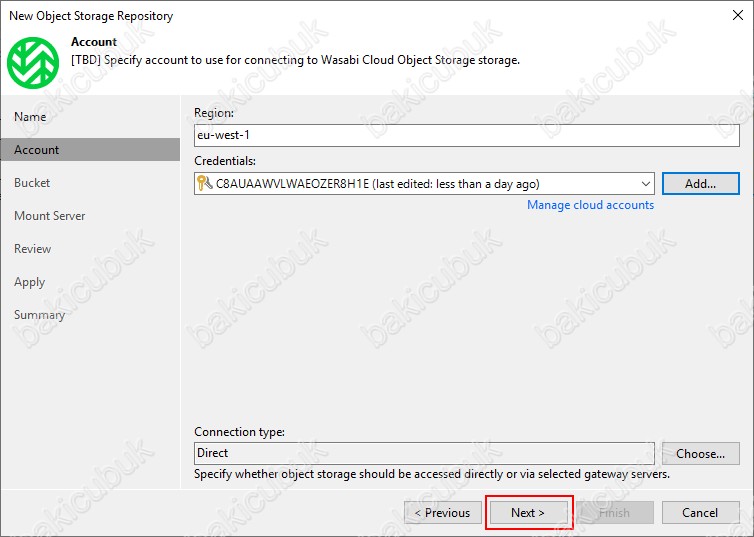Click the Connection type Direct field

[x=424, y=453]
